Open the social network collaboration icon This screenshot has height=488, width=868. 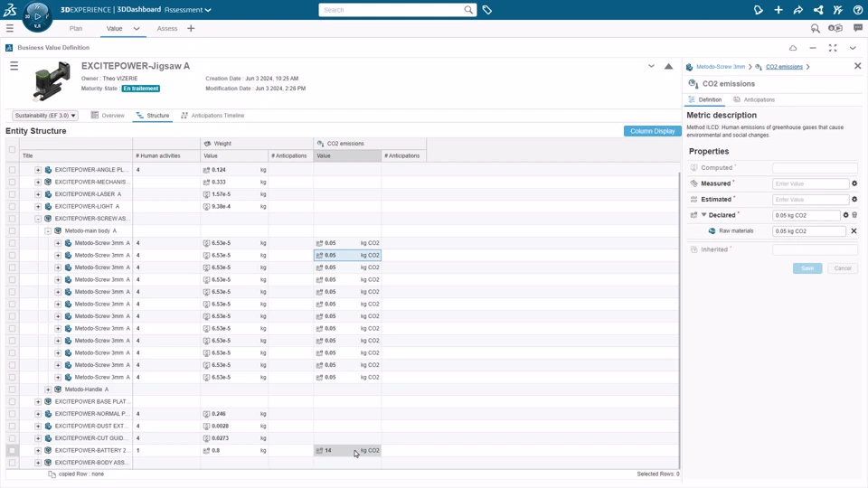click(x=818, y=10)
